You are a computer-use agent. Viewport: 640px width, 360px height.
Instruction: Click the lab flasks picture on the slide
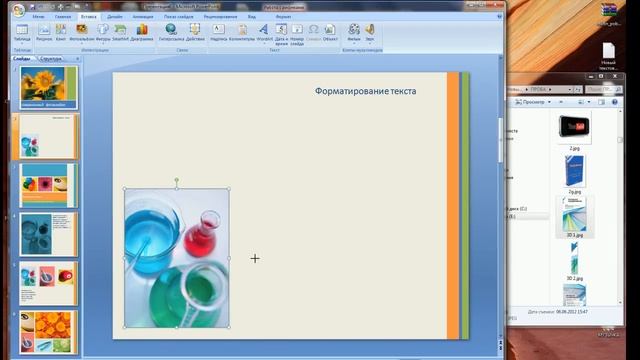177,258
